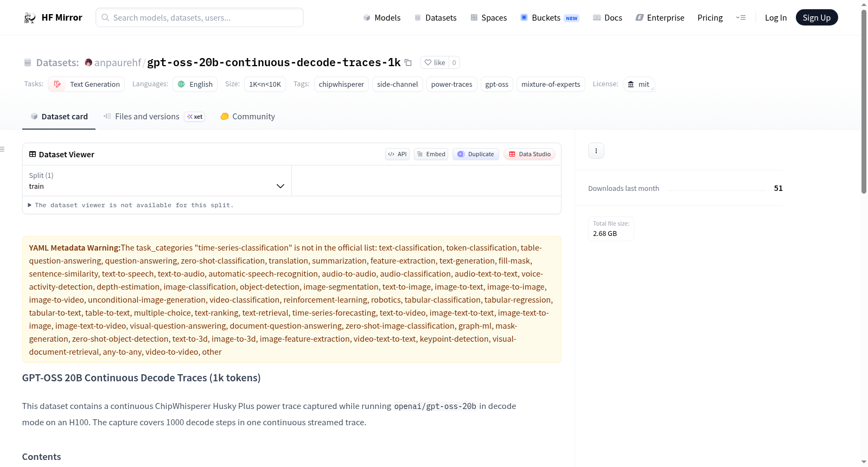Screen dimensions: 868x467
Task: Open Data Studio
Action: click(529, 154)
